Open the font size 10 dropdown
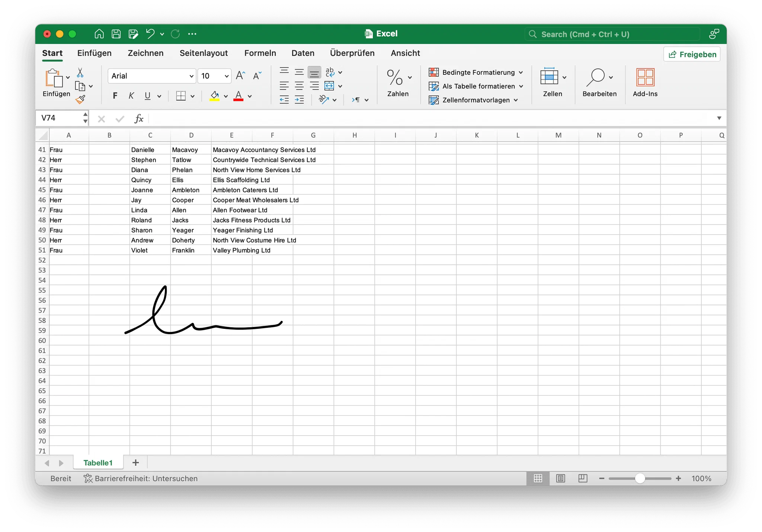Image resolution: width=762 pixels, height=532 pixels. 227,76
